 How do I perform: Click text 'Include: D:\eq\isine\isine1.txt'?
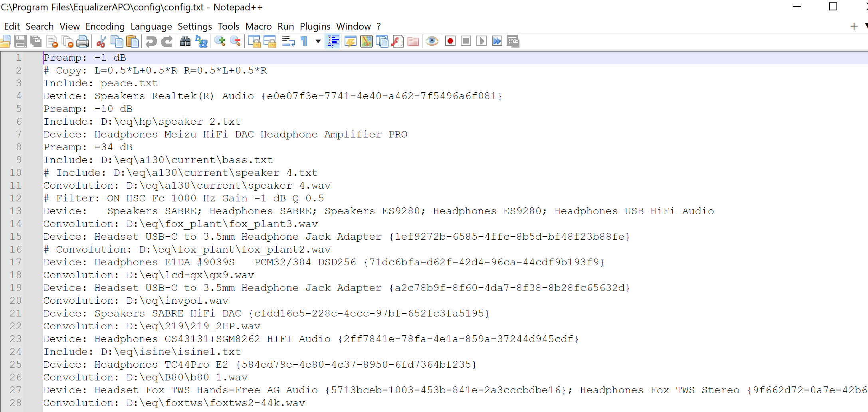point(142,352)
